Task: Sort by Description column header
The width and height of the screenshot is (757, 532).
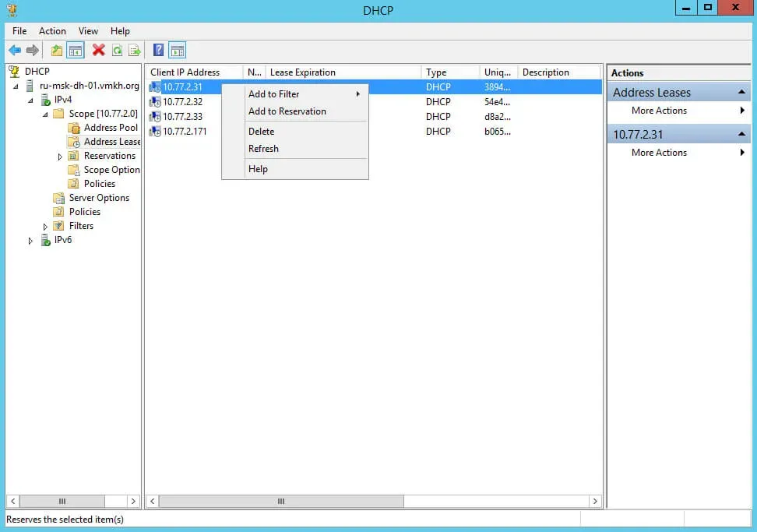Action: point(558,72)
